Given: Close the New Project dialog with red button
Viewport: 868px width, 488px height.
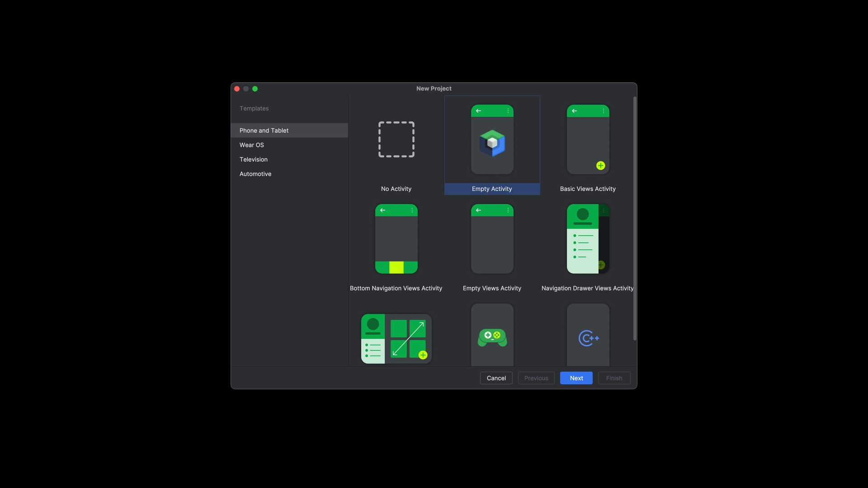Looking at the screenshot, I should (x=237, y=89).
